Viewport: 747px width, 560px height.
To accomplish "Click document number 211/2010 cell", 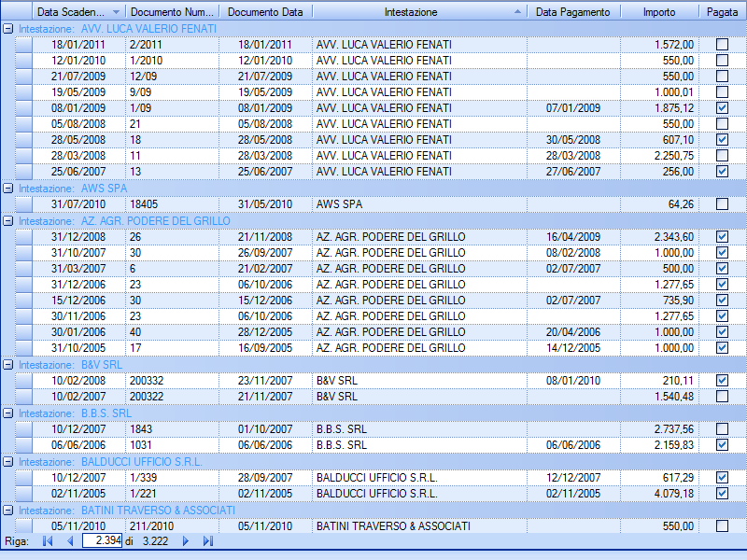I will click(x=172, y=526).
